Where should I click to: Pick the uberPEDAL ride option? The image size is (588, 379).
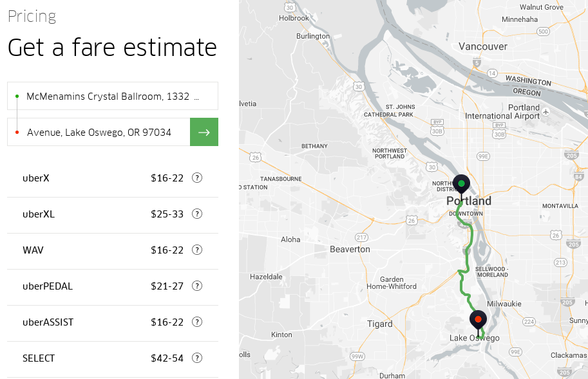coord(48,286)
